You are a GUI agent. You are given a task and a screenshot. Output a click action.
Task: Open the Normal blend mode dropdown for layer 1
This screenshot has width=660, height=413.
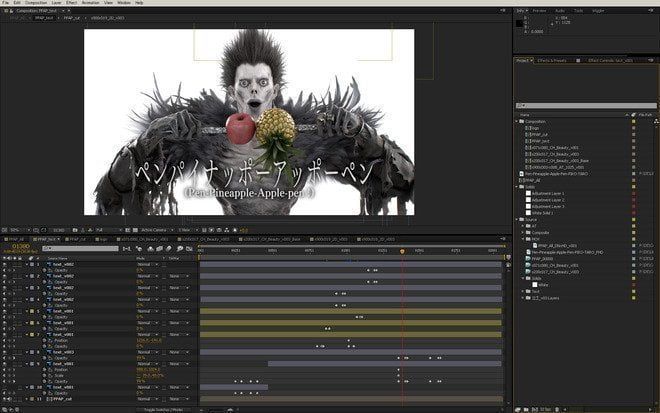click(x=147, y=264)
